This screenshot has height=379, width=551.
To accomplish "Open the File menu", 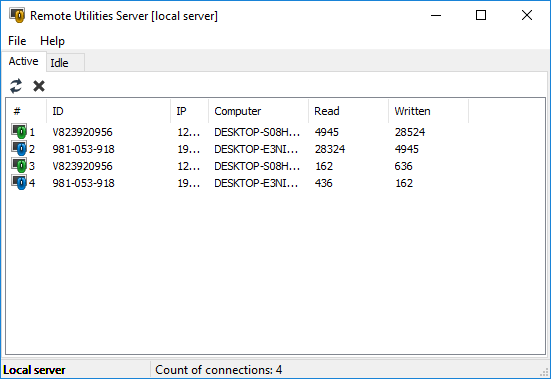I will coord(17,41).
